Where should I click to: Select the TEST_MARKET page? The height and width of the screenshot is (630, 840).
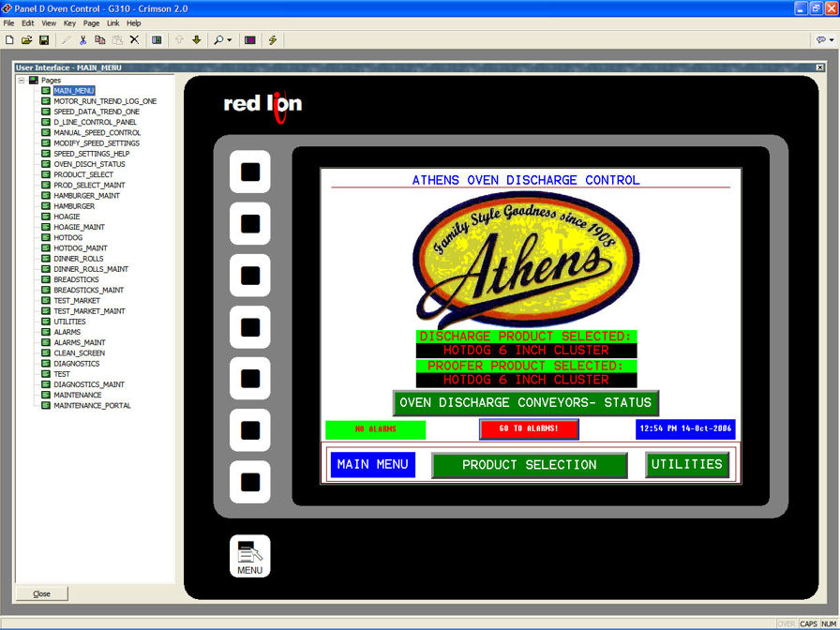(x=77, y=301)
